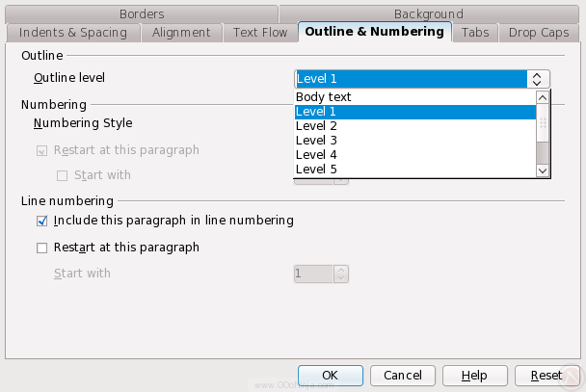Confirm the dialog with OK
This screenshot has width=586, height=392.
(330, 375)
